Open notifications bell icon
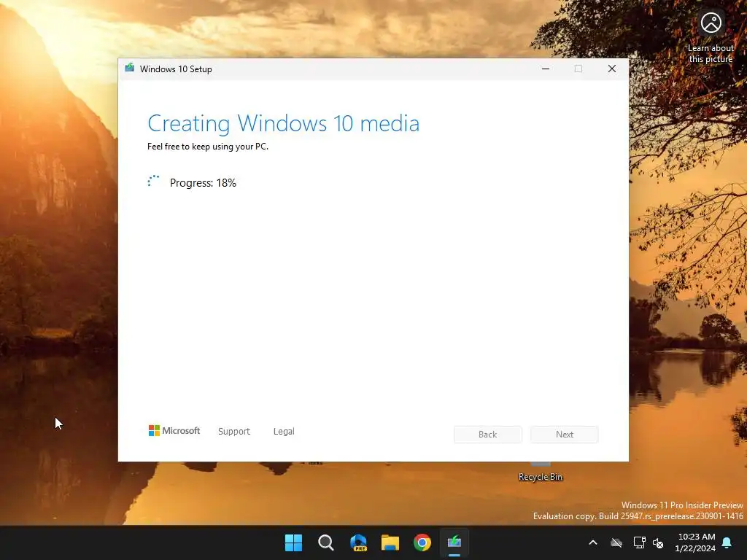The image size is (747, 560). (727, 542)
